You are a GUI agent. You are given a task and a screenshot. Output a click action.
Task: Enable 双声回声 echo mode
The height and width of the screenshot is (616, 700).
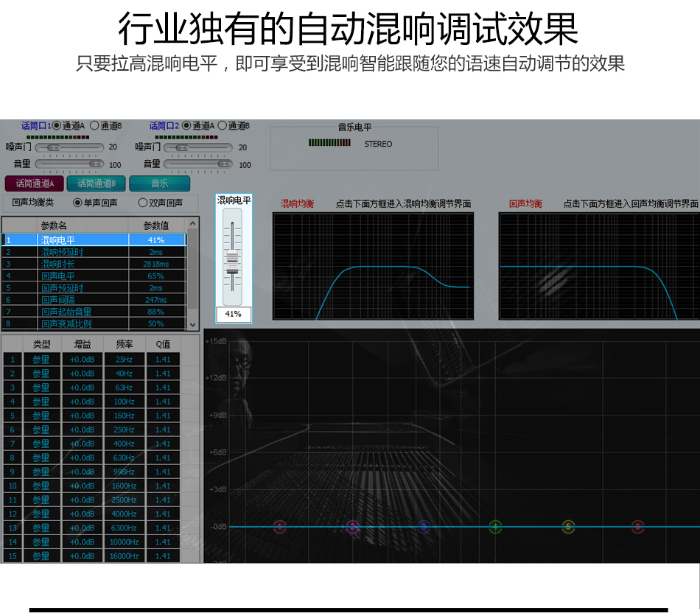click(x=143, y=203)
